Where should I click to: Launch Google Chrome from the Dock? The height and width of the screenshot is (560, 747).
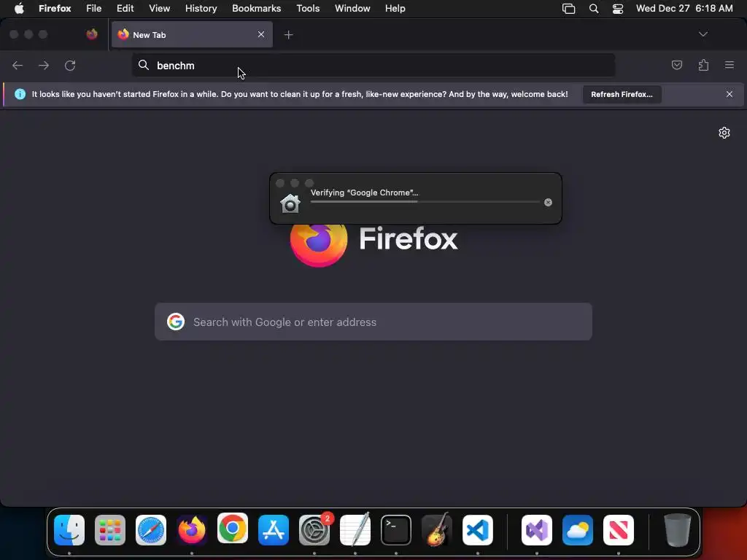click(x=233, y=529)
